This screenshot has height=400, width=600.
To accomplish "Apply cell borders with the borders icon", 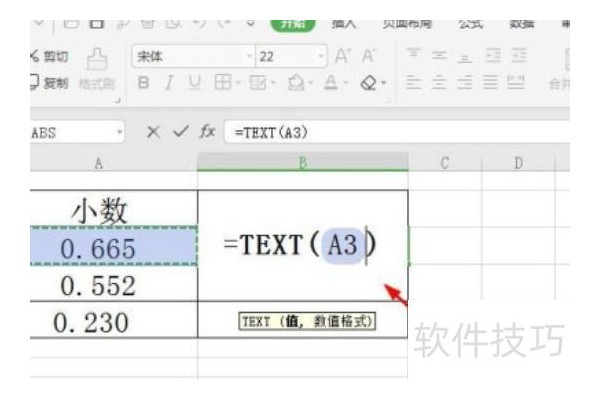I will pos(223,82).
